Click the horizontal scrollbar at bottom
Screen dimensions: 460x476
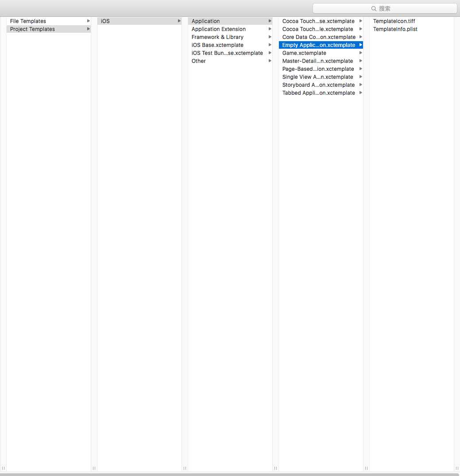tap(230, 475)
